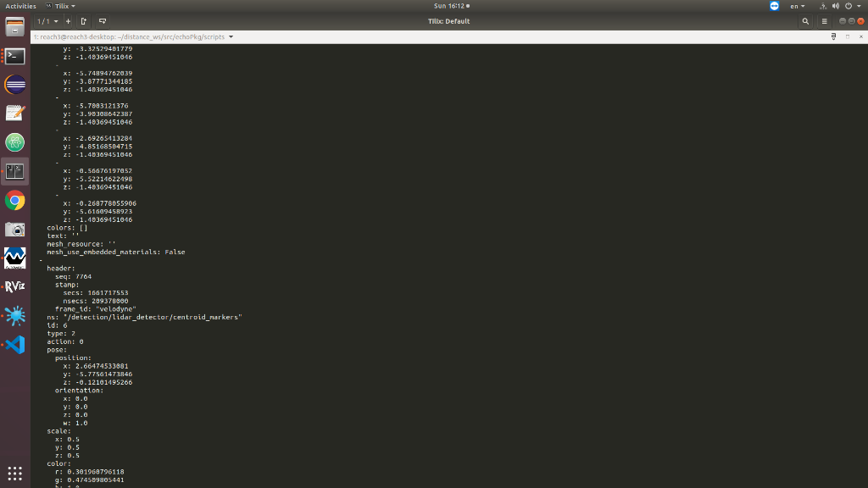Expand the 1/1 session switcher dropdown
The width and height of the screenshot is (868, 488).
pyautogui.click(x=47, y=21)
